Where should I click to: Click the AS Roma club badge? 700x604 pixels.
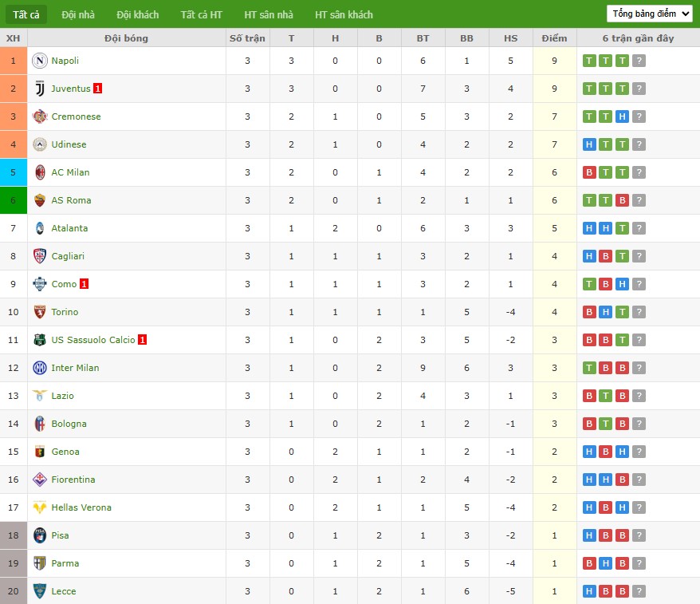[40, 200]
